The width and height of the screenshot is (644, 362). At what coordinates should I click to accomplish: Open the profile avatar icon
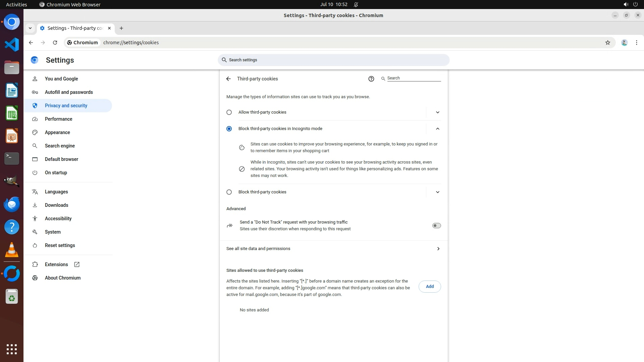point(624,43)
